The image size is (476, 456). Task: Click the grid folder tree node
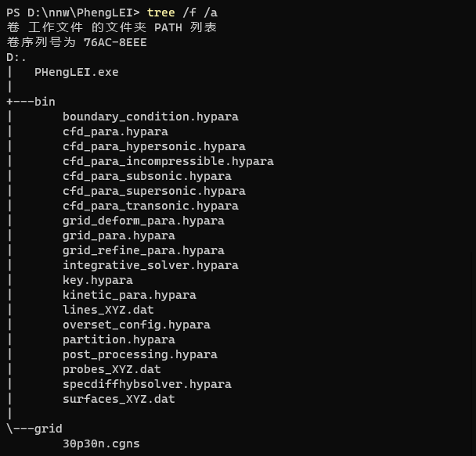click(48, 429)
